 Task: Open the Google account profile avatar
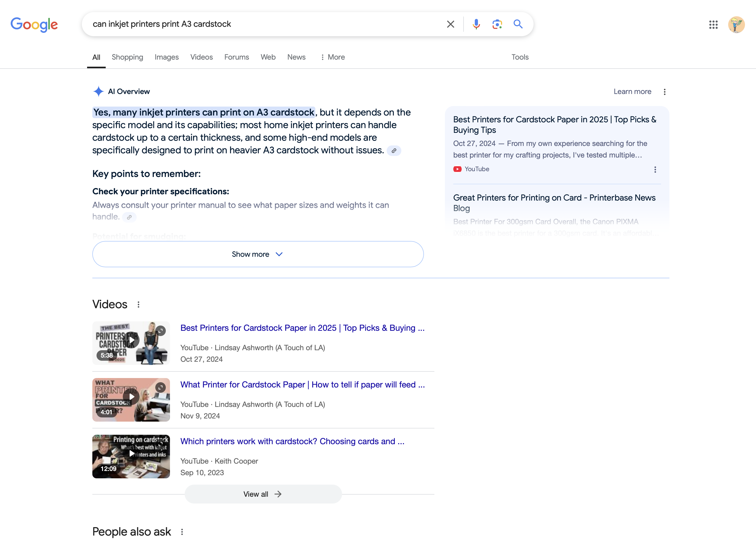tap(736, 24)
